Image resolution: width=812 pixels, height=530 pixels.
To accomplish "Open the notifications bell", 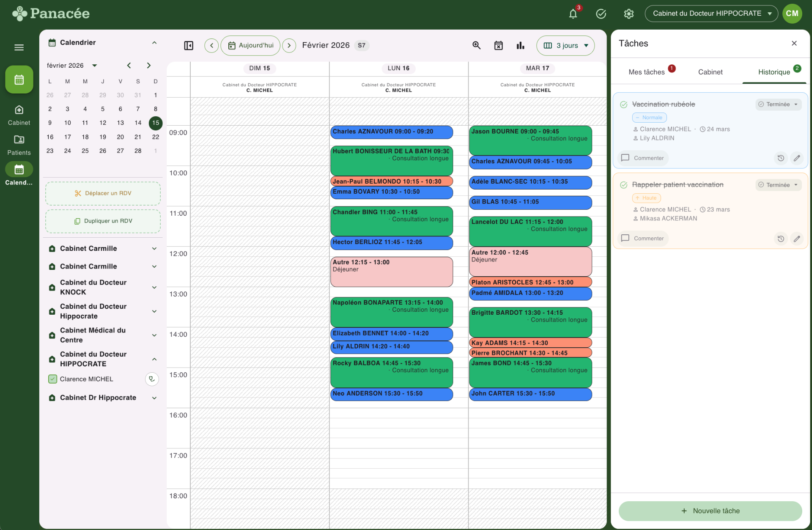I will [573, 14].
